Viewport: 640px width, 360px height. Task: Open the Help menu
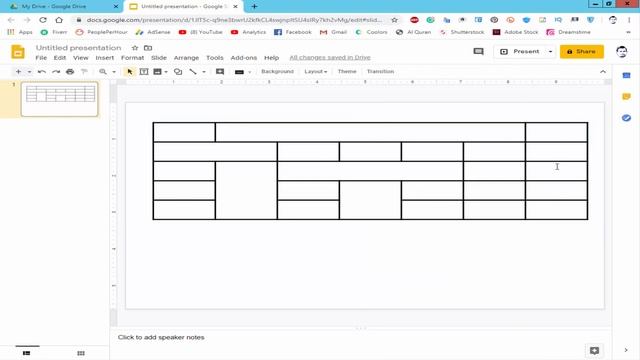(x=271, y=58)
